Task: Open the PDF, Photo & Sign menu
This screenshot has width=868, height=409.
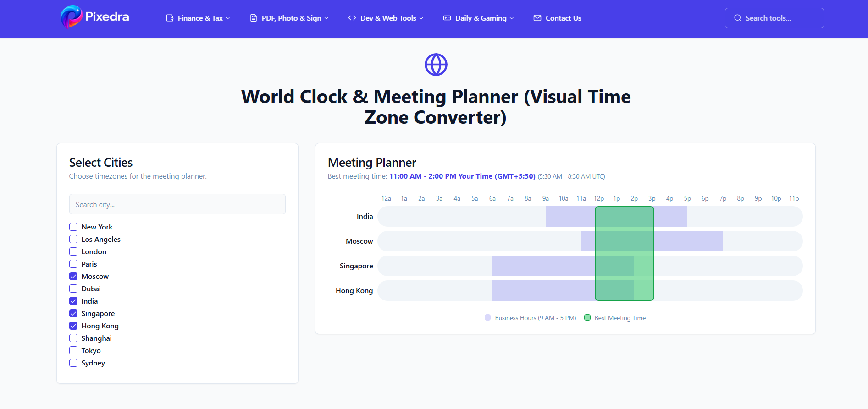Action: (x=289, y=18)
